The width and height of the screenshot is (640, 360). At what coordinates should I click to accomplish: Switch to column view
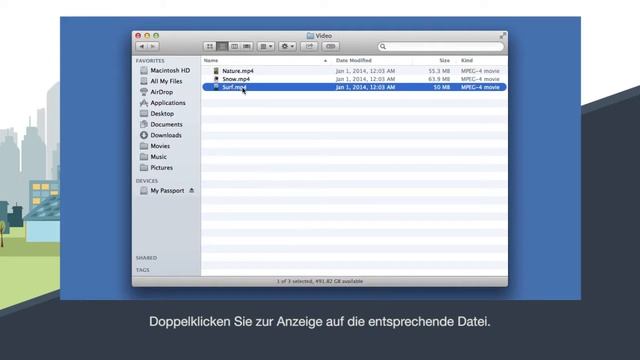click(234, 47)
